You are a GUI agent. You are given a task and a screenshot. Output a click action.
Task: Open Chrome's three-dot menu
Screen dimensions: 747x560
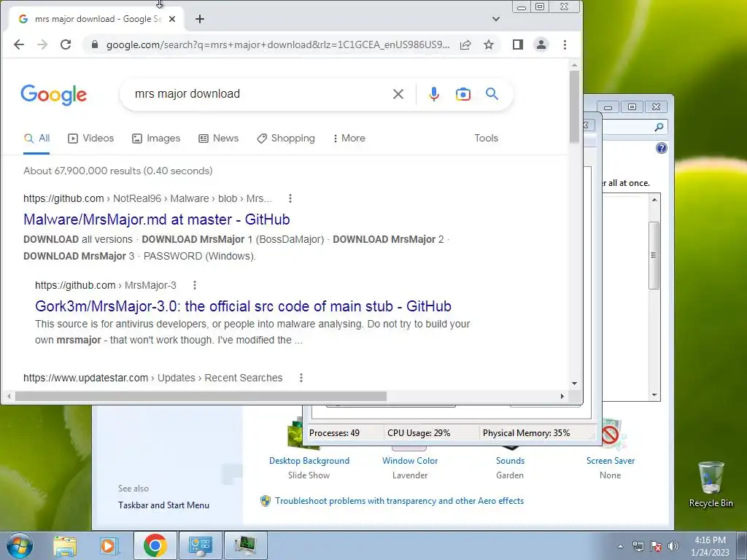[565, 44]
